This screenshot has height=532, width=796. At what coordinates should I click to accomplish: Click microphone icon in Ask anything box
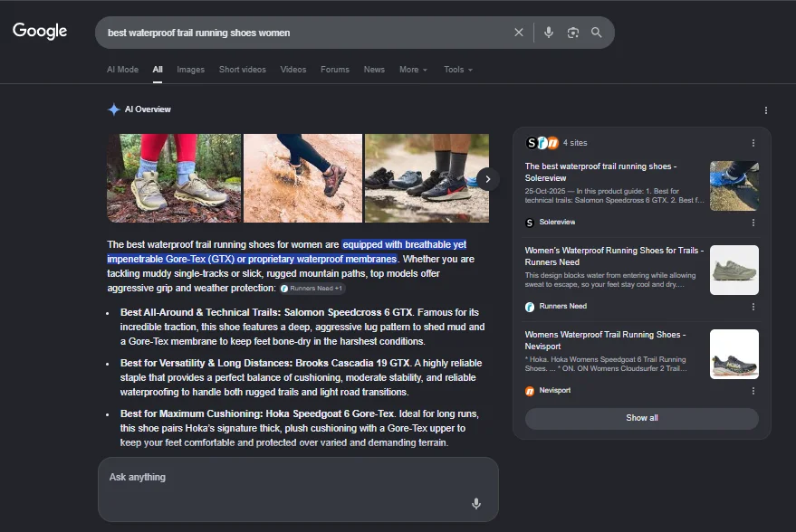tap(476, 504)
